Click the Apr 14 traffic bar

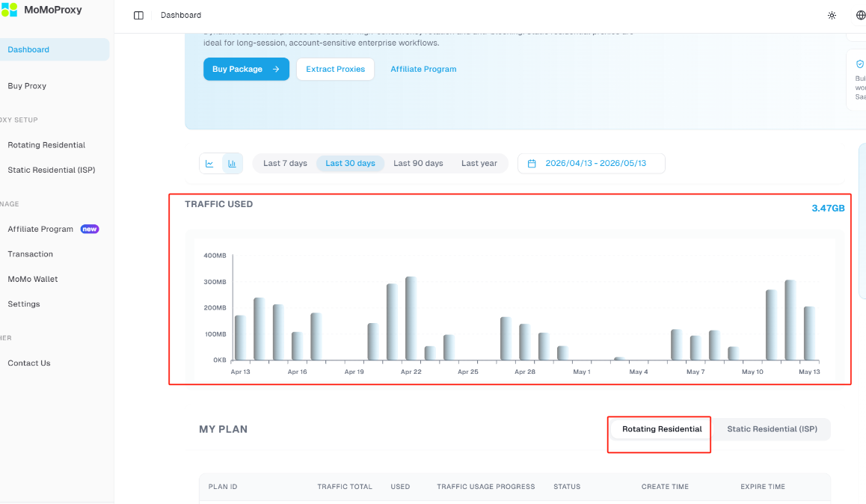(259, 329)
